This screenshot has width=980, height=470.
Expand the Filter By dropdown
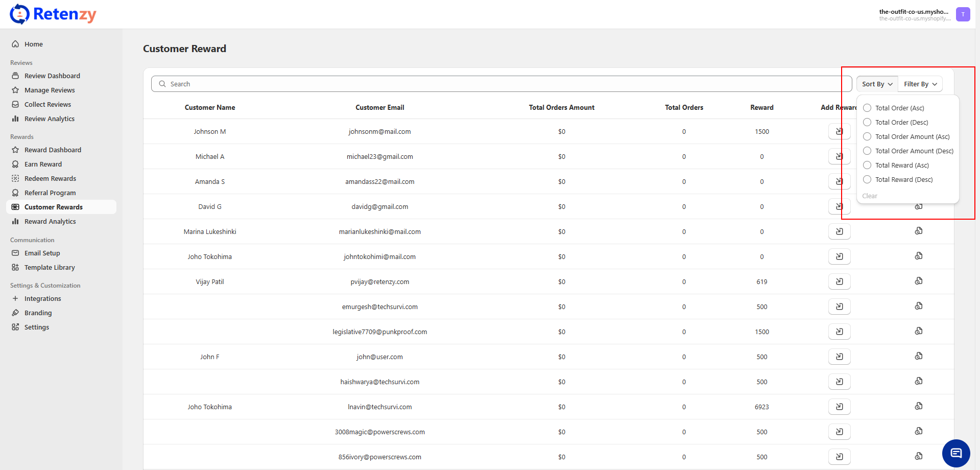point(920,84)
